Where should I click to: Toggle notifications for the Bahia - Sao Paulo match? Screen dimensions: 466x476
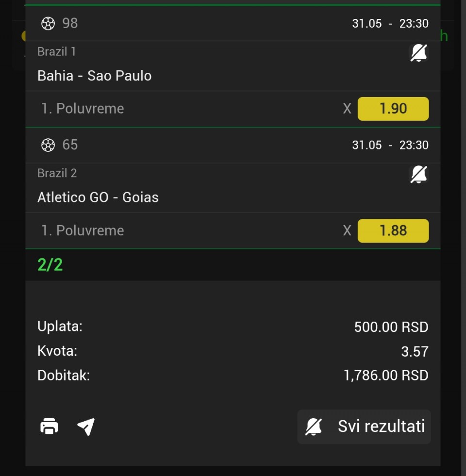(x=418, y=53)
